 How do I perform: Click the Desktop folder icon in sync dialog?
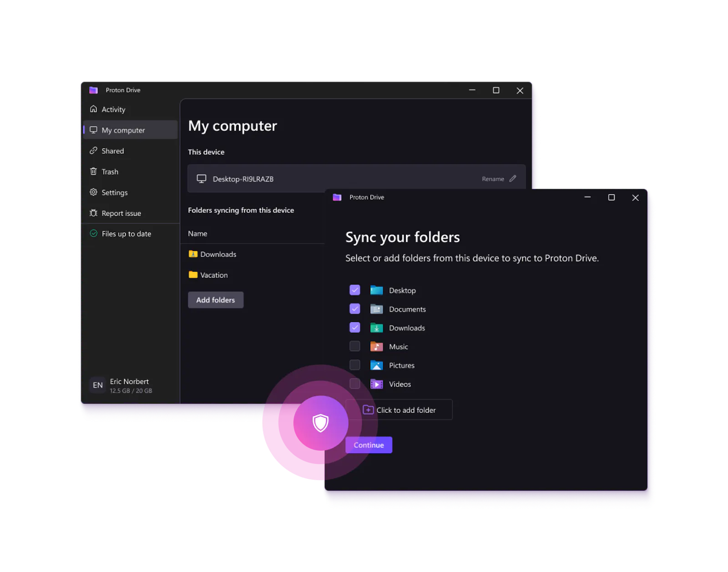click(376, 290)
